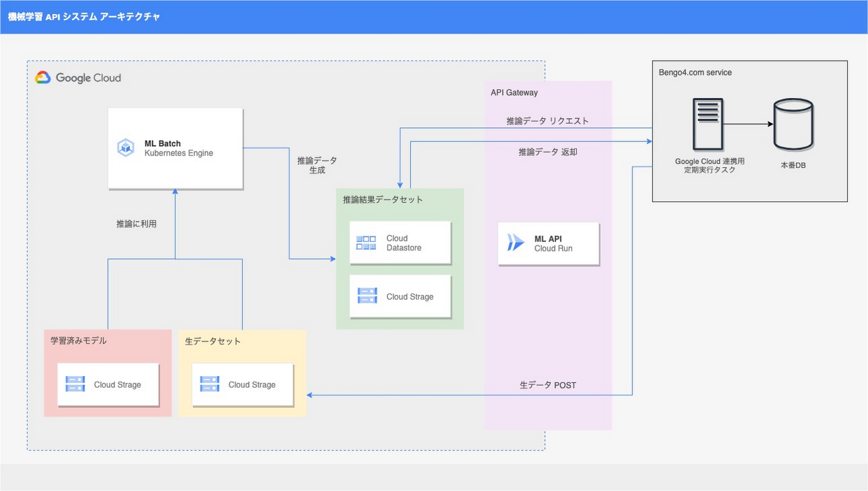This screenshot has height=491, width=868.
Task: Select the Cloud Run text
Action: pos(554,248)
